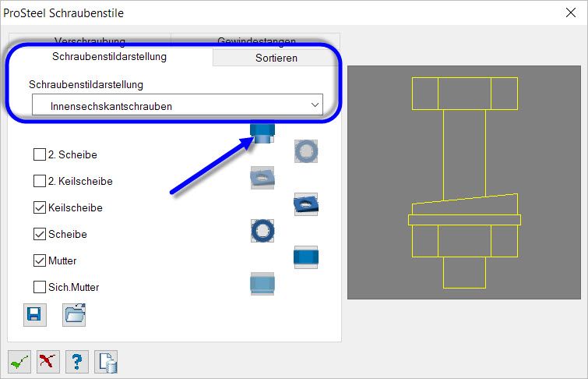Load bolt style with open folder icon

pos(74,315)
